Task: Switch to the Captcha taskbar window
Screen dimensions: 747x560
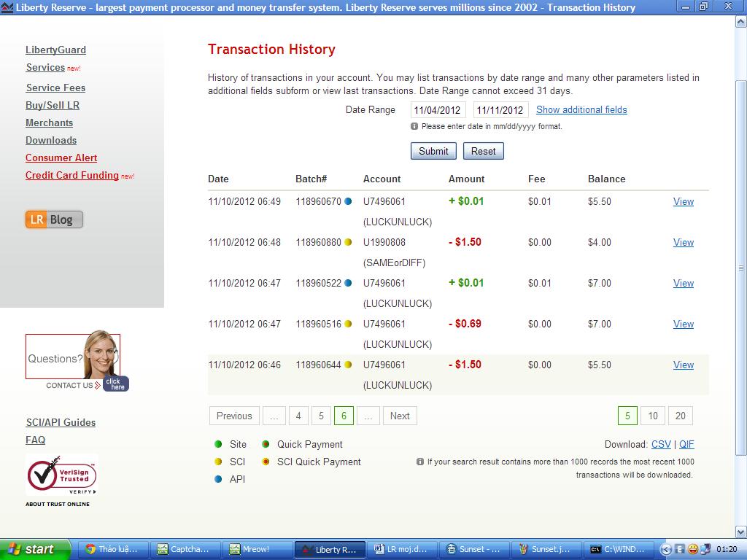Action: tap(185, 549)
